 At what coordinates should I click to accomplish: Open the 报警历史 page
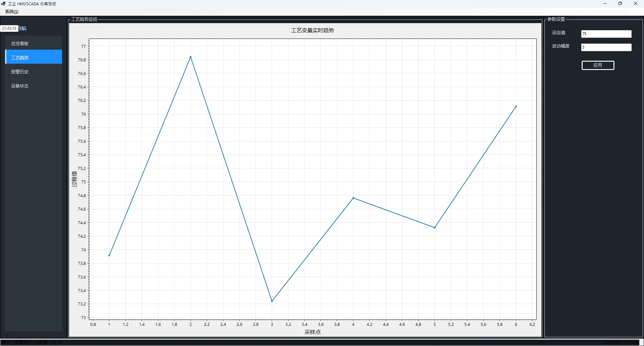click(20, 72)
